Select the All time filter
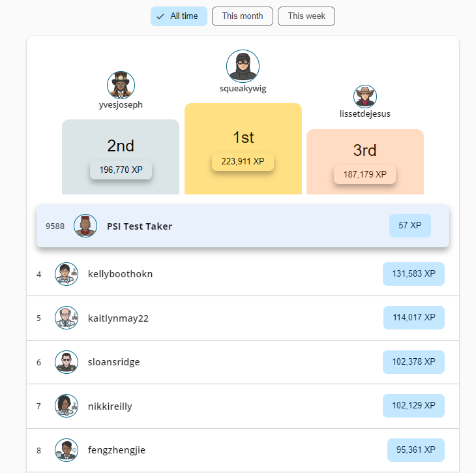The width and height of the screenshot is (476, 473). click(x=179, y=16)
